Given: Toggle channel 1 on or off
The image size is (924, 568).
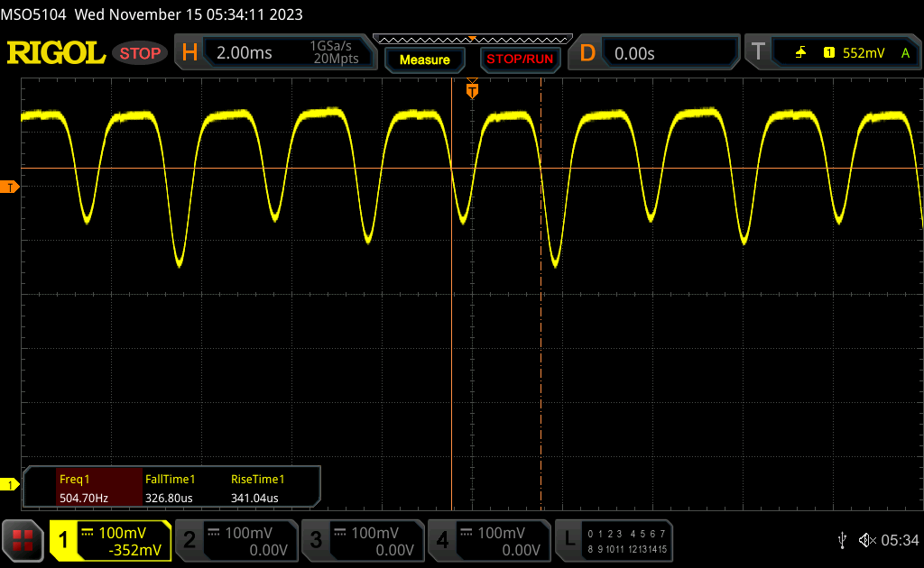Looking at the screenshot, I should (x=63, y=540).
